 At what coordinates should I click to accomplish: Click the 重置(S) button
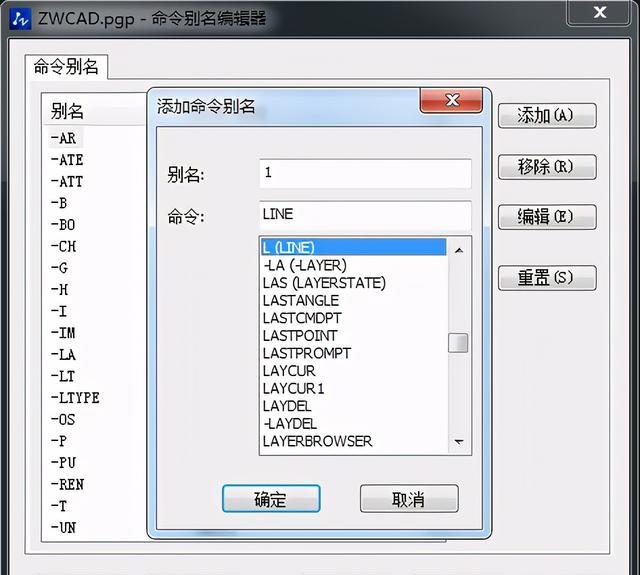(547, 278)
